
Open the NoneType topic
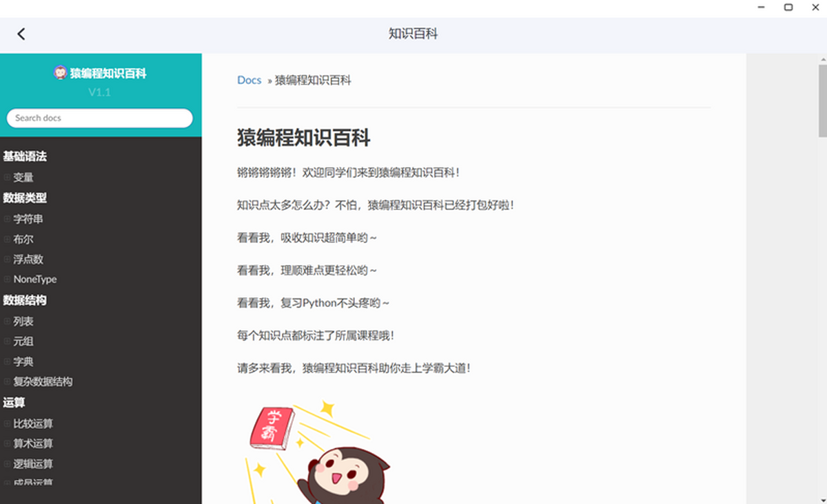click(35, 280)
